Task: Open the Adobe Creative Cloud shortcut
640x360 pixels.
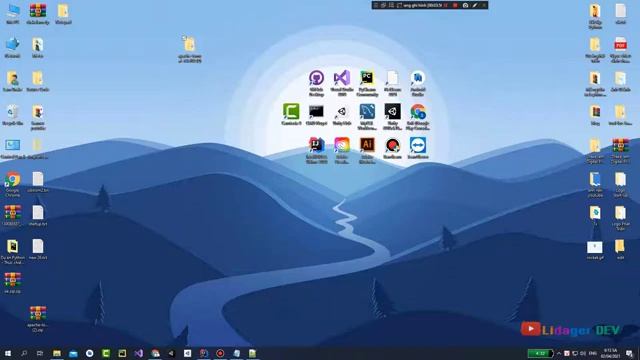Action: 342,150
